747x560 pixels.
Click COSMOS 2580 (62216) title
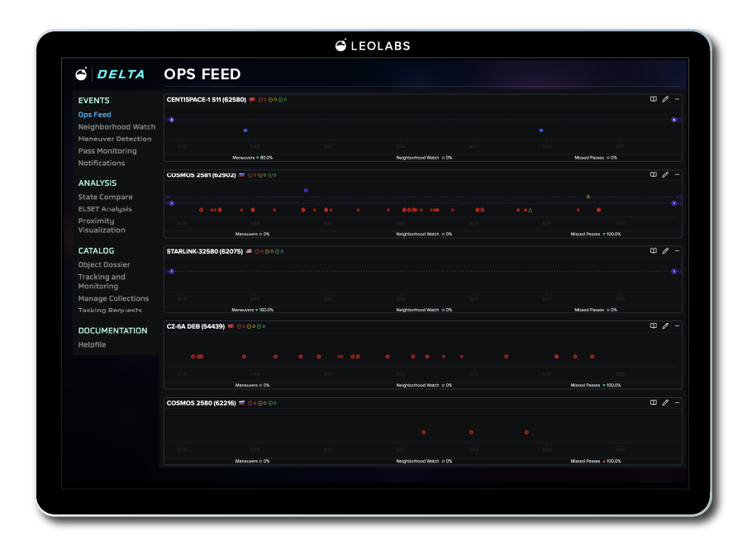coord(201,403)
